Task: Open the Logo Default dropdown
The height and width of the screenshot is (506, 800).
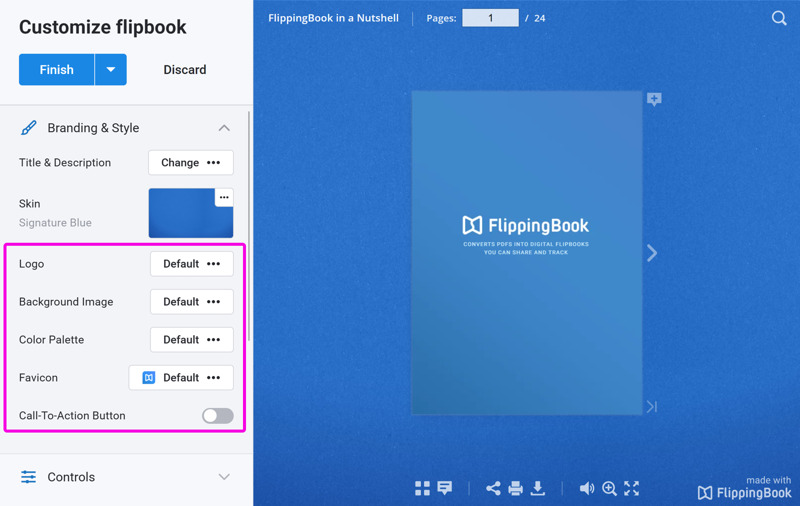Action: 192,264
